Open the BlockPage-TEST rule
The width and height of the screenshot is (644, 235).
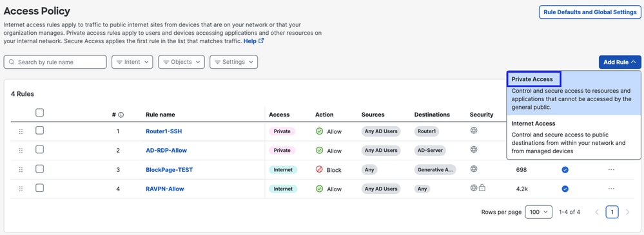(169, 170)
